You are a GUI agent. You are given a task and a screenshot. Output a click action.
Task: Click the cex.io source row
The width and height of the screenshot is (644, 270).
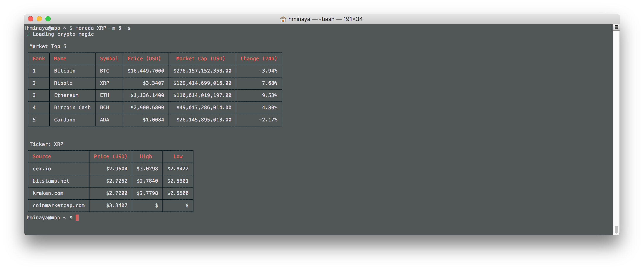pos(42,169)
